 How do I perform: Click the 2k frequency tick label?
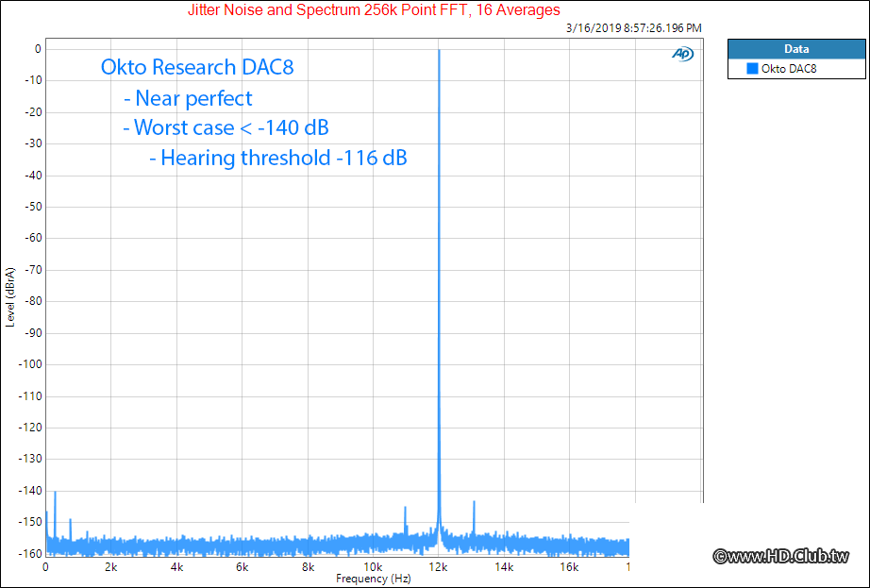click(x=111, y=567)
